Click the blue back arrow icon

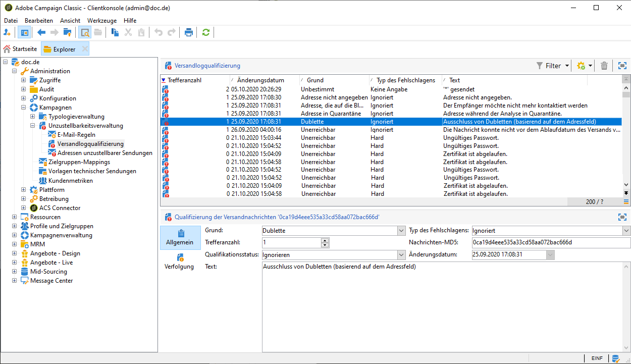click(x=41, y=32)
